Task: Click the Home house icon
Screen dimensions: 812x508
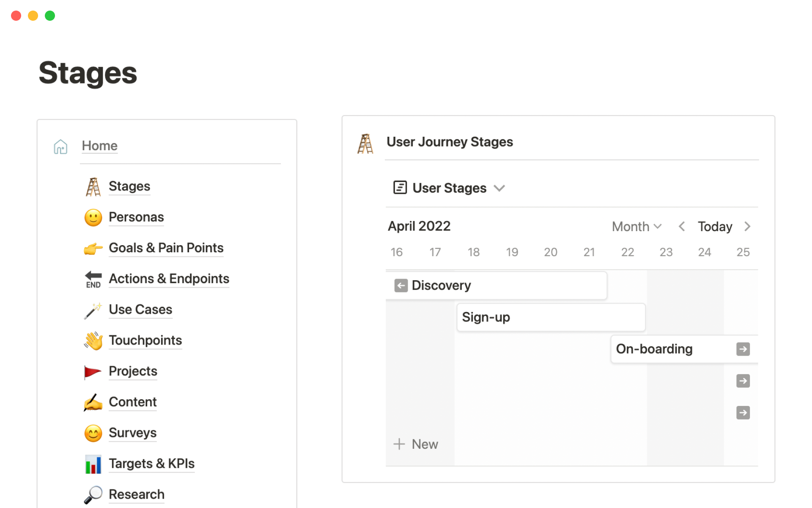Action: [60, 146]
